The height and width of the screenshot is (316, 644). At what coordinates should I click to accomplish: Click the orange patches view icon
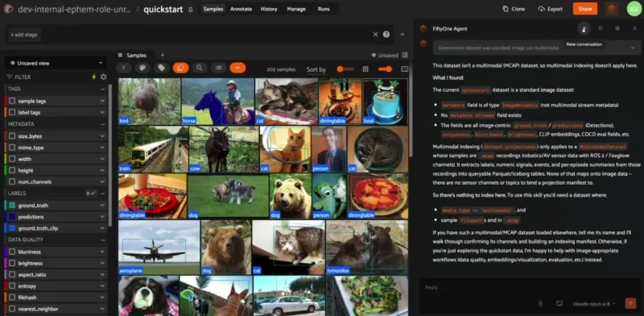pos(180,68)
